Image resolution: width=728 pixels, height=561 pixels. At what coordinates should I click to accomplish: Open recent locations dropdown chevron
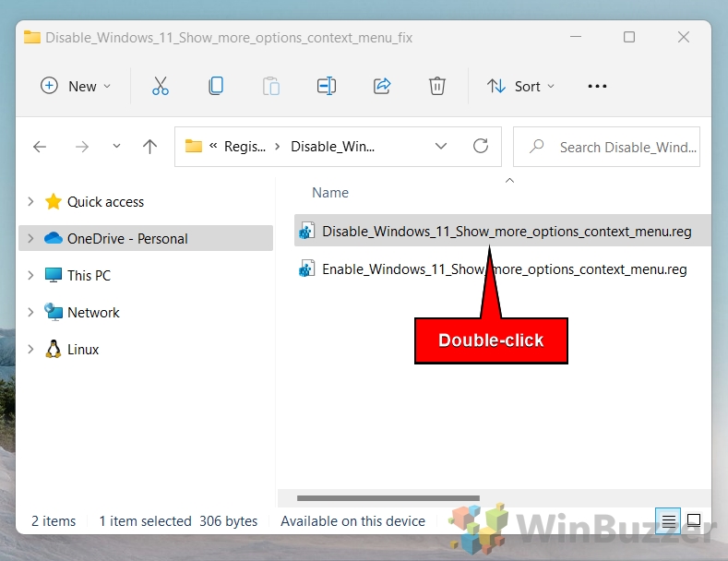[116, 147]
